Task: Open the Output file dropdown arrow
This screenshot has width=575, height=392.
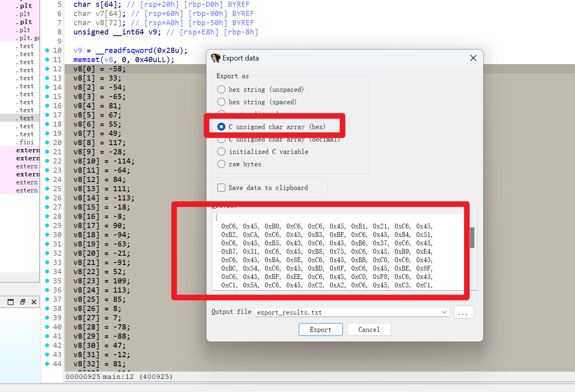Action: coord(444,312)
